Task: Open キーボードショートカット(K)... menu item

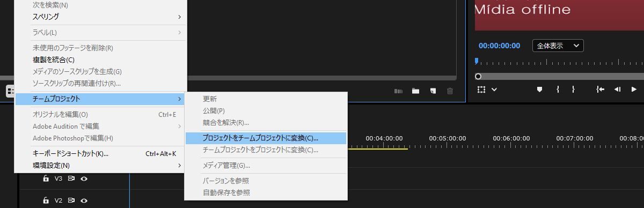Action: point(100,153)
